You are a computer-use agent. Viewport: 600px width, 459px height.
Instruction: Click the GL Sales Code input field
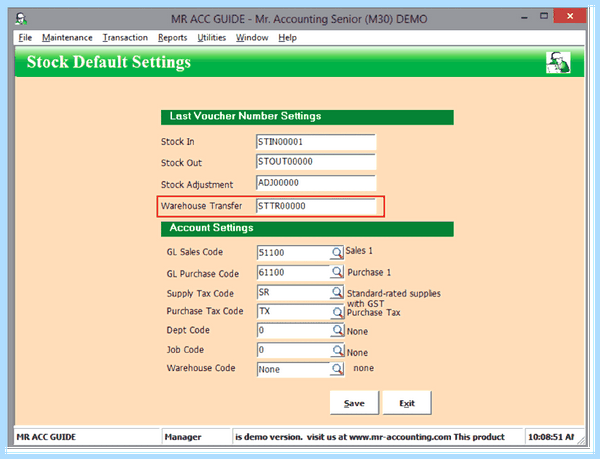[x=294, y=253]
